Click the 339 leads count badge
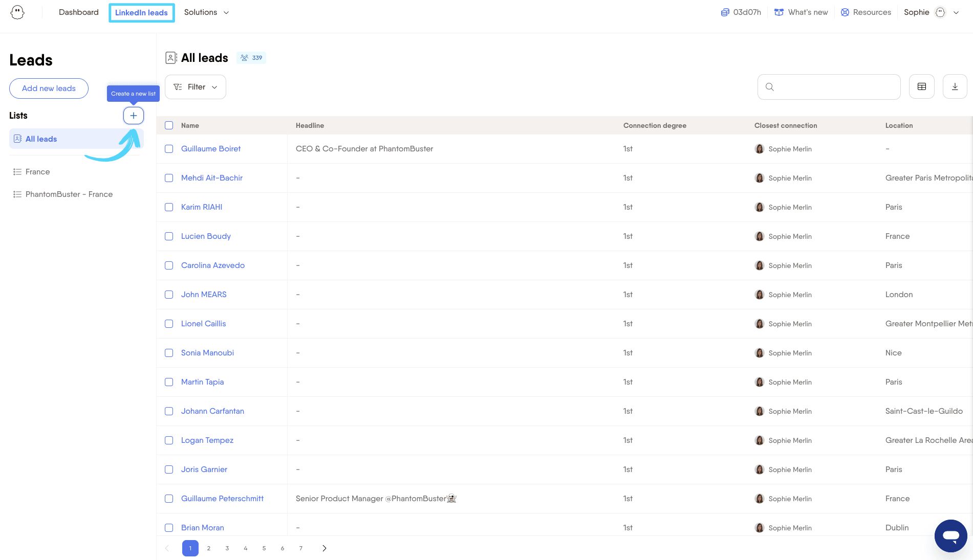Viewport: 973px width, 560px height. 251,58
